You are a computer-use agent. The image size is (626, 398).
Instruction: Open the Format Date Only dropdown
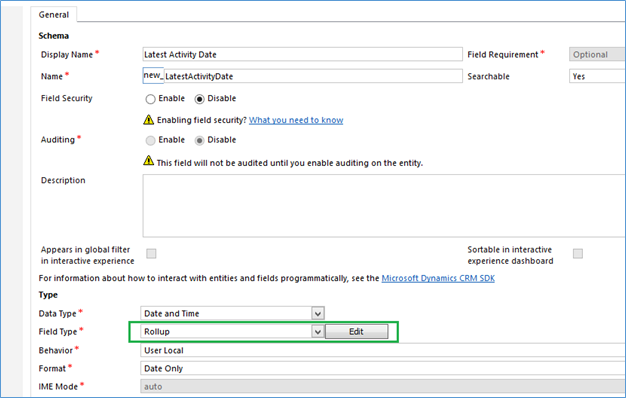pyautogui.click(x=383, y=368)
